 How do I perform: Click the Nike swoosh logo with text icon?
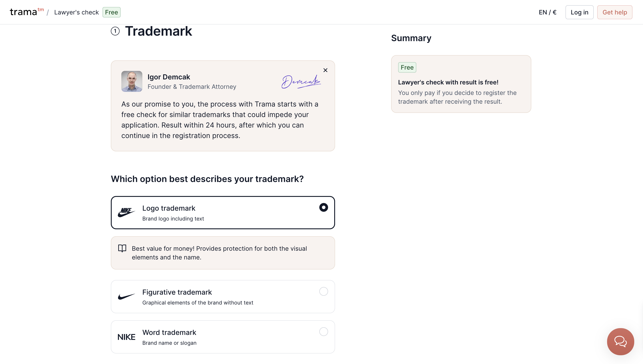pos(126,212)
